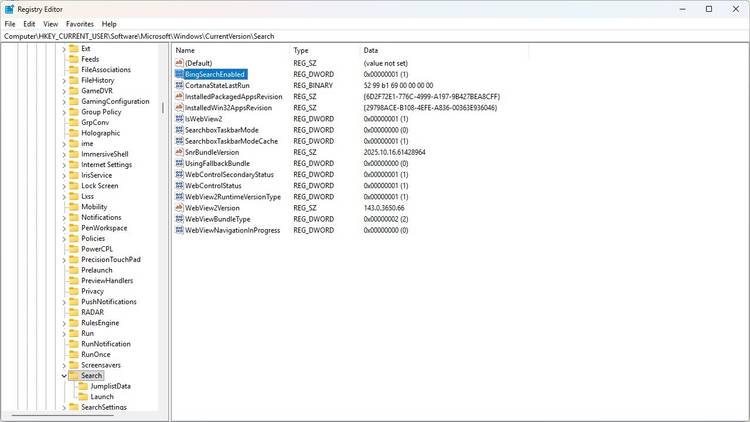Screen dimensions: 750x422
Task: Click data value 2025.10.16.61428964
Action: 395,152
